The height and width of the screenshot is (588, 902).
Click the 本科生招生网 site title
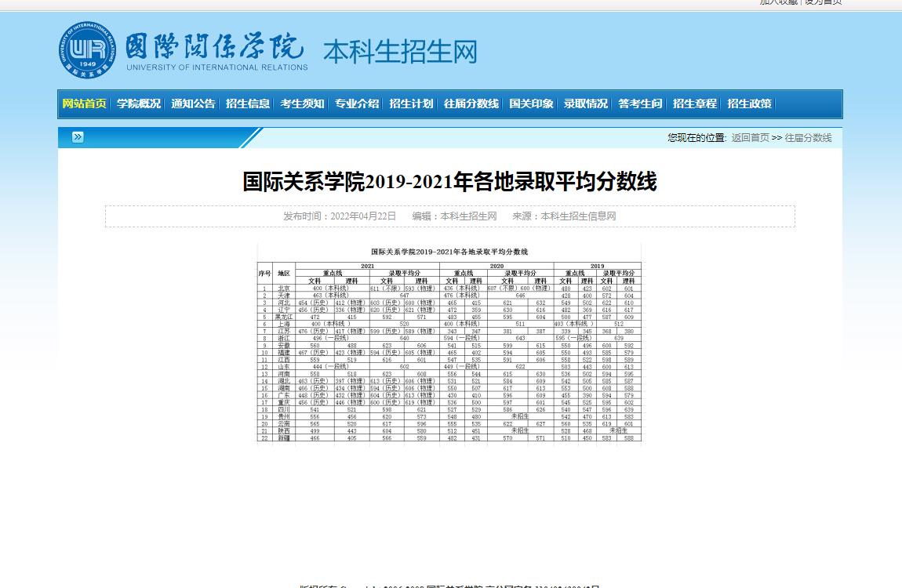click(400, 52)
